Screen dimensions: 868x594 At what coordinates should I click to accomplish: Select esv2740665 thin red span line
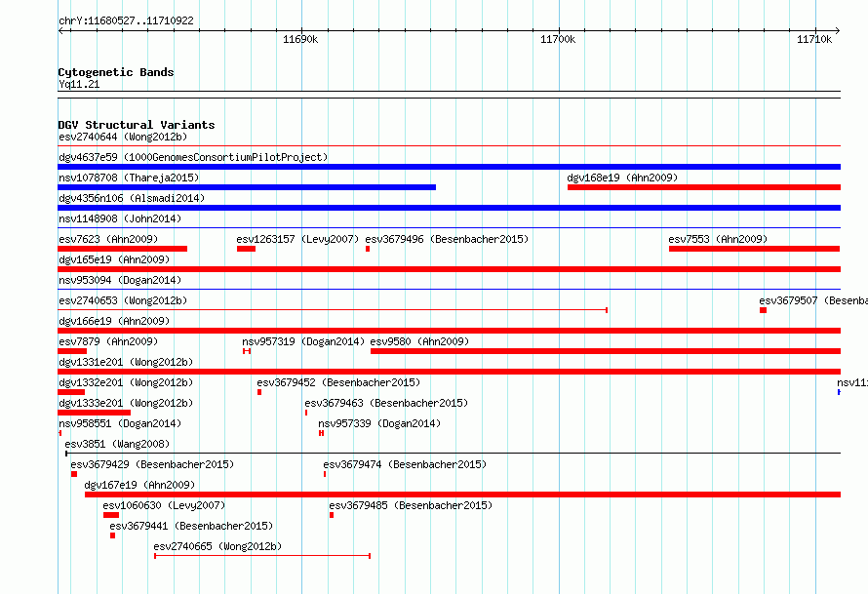pyautogui.click(x=262, y=556)
